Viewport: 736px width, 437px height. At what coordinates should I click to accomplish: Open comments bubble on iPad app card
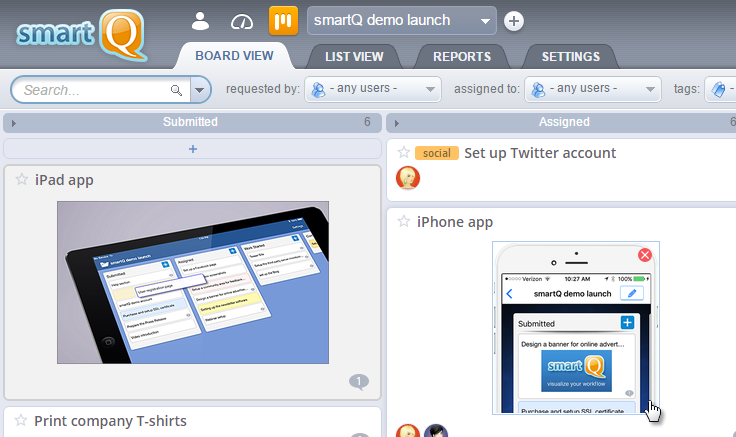pos(359,381)
